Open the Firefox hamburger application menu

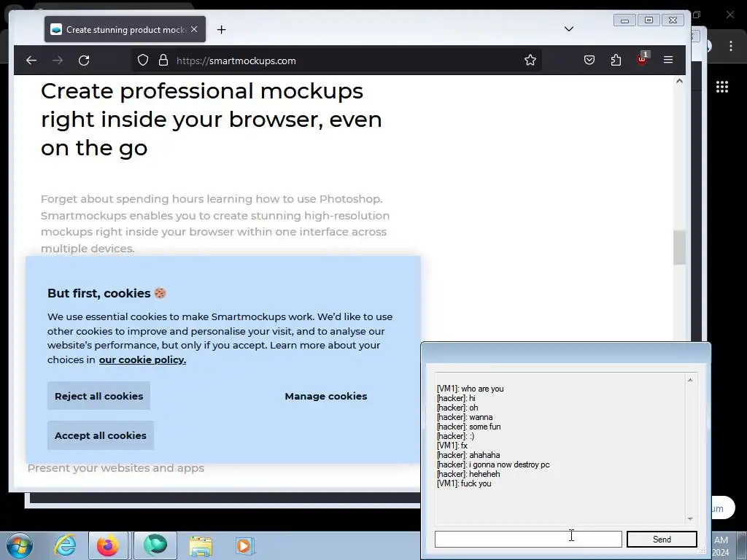[668, 60]
